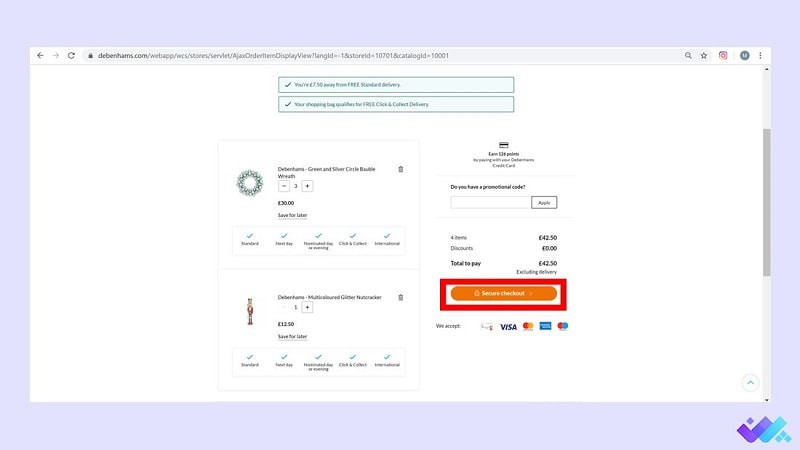
Task: Save the nutcracker for later
Action: pos(292,337)
